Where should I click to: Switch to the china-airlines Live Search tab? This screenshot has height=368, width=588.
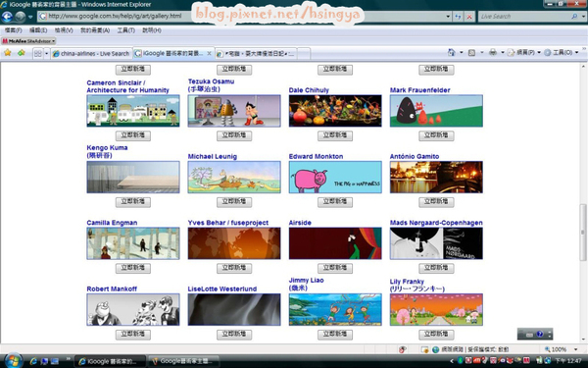pos(91,54)
